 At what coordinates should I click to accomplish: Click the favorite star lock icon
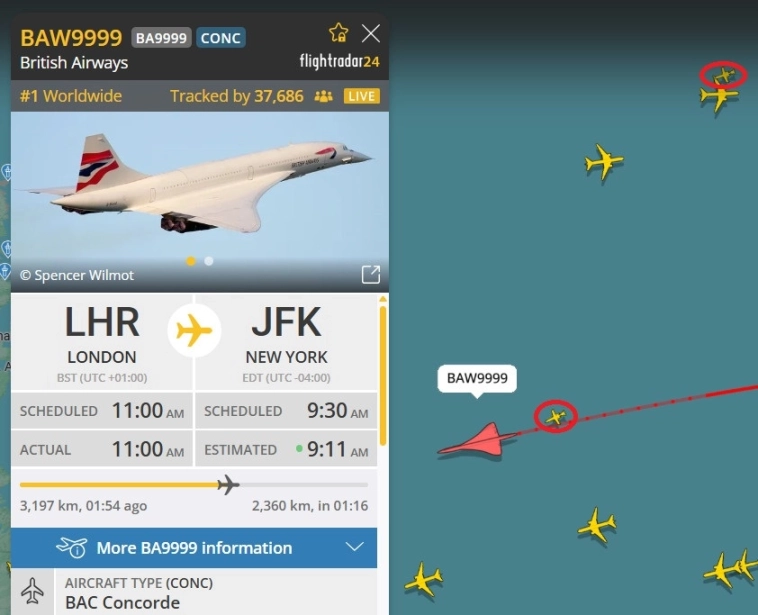pos(338,33)
